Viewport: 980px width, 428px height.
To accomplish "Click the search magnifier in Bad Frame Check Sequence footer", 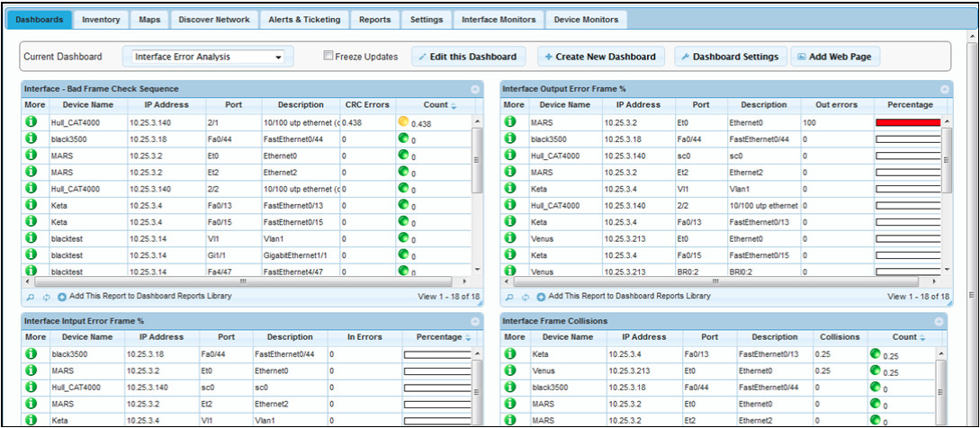I will [x=30, y=298].
